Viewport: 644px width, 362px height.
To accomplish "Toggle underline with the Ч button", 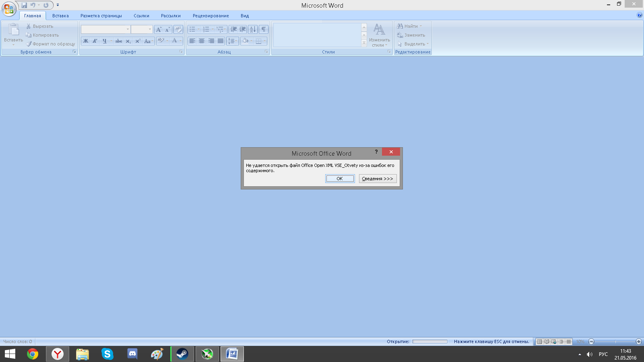I will point(105,41).
